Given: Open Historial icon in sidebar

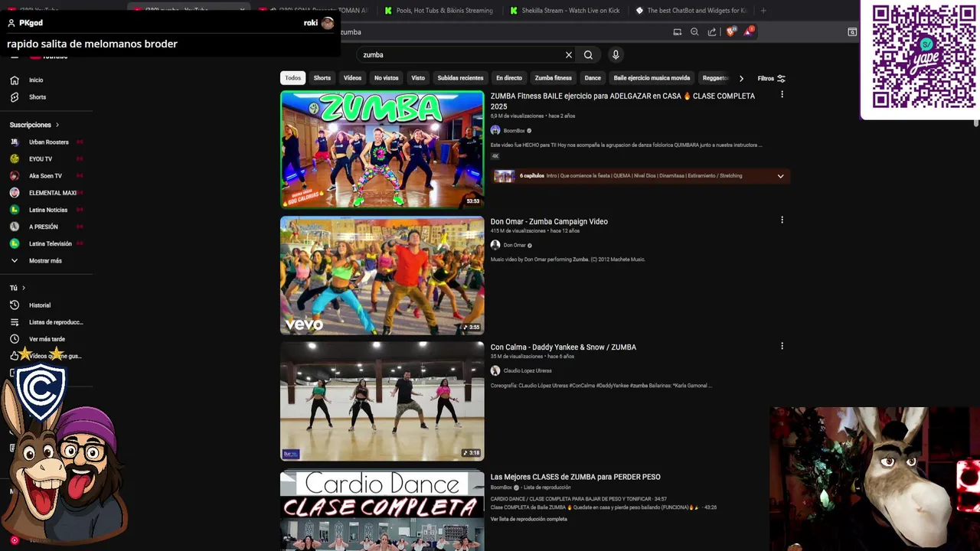Looking at the screenshot, I should click(14, 305).
